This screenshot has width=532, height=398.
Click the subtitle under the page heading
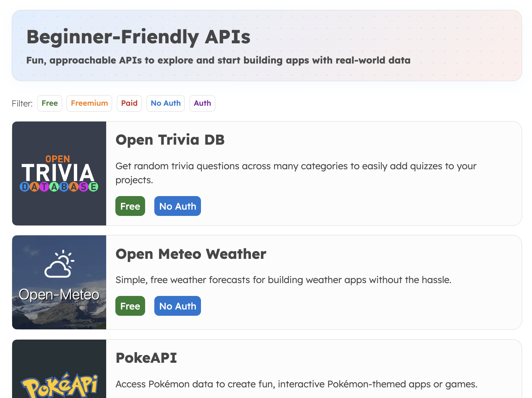[x=218, y=60]
